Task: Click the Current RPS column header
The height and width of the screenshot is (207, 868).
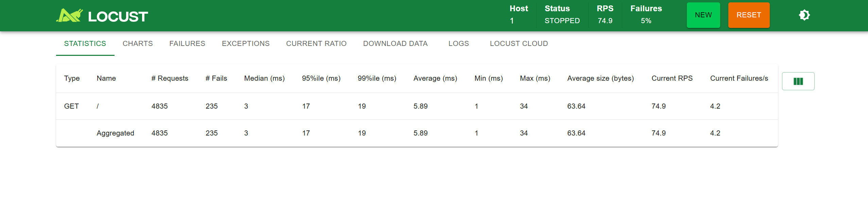Action: [672, 78]
